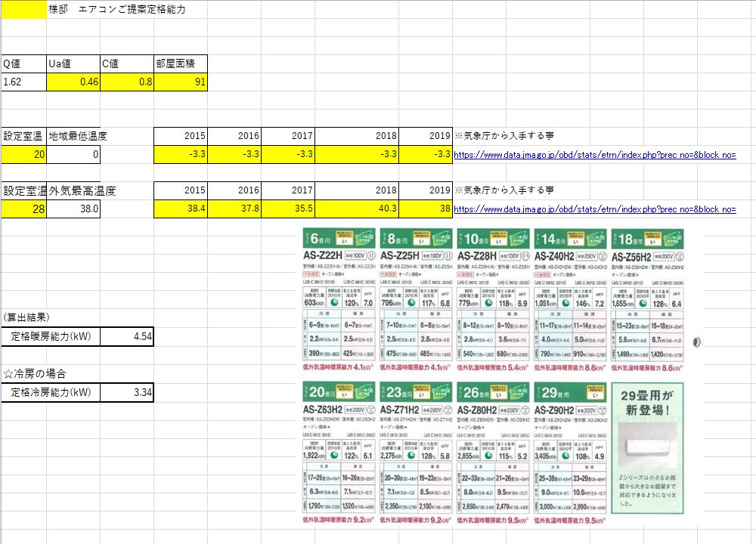Click the yellow cooling set temperature 28
Image resolution: width=756 pixels, height=544 pixels.
click(x=23, y=209)
